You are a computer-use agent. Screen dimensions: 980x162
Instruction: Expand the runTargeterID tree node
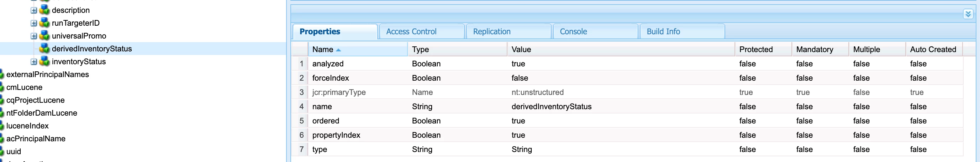[x=34, y=23]
